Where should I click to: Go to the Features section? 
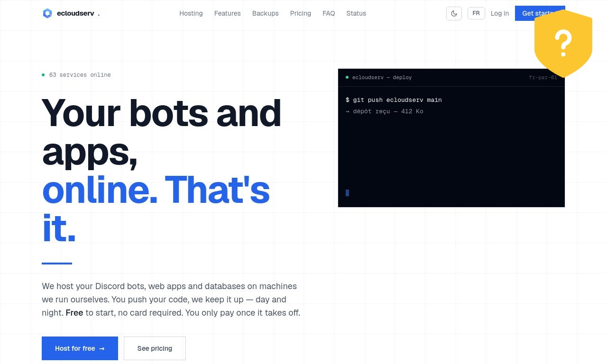click(228, 13)
